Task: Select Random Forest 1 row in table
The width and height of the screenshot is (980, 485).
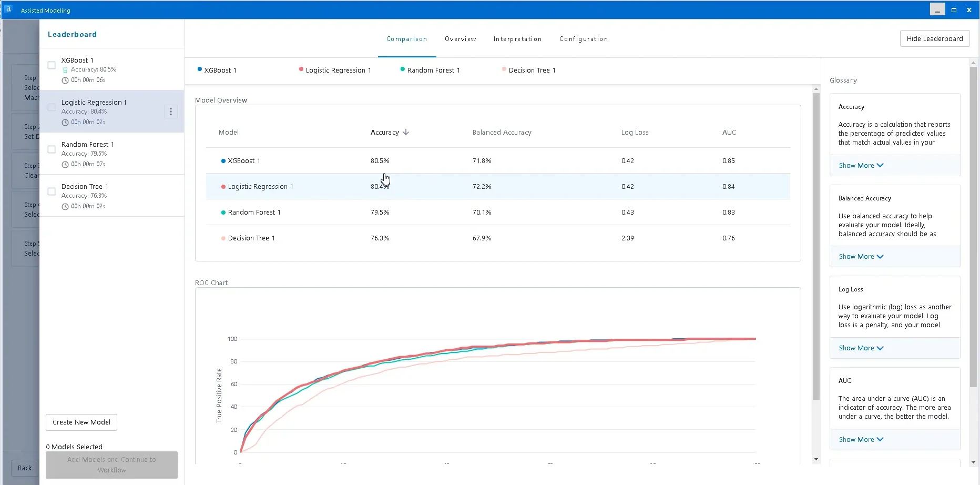Action: 498,213
